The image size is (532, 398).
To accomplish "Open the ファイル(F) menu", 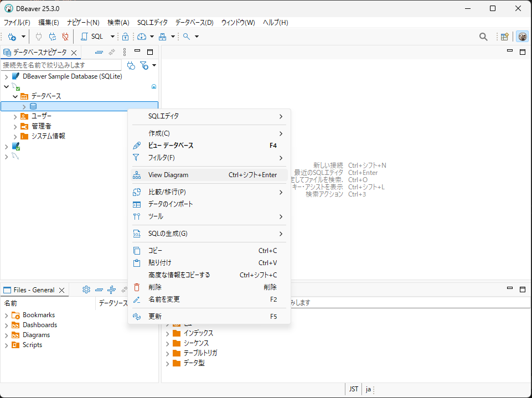I will (17, 22).
